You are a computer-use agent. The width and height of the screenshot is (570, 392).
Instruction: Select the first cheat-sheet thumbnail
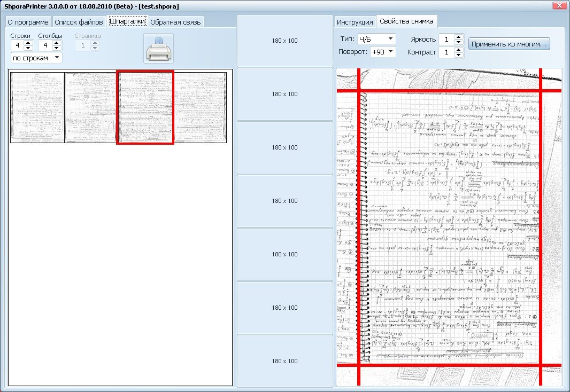(x=37, y=107)
